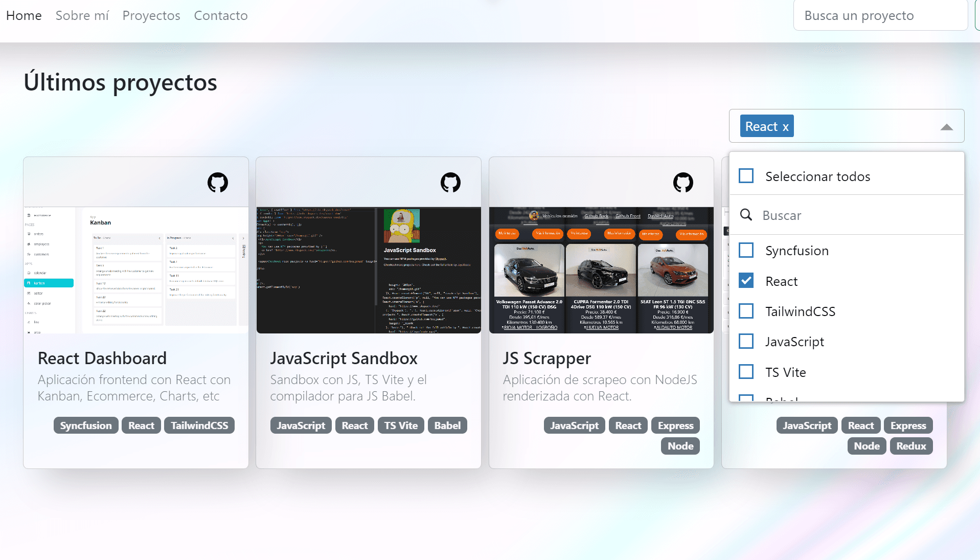
Task: Click TS Vite tag on Sandbox card
Action: point(401,425)
